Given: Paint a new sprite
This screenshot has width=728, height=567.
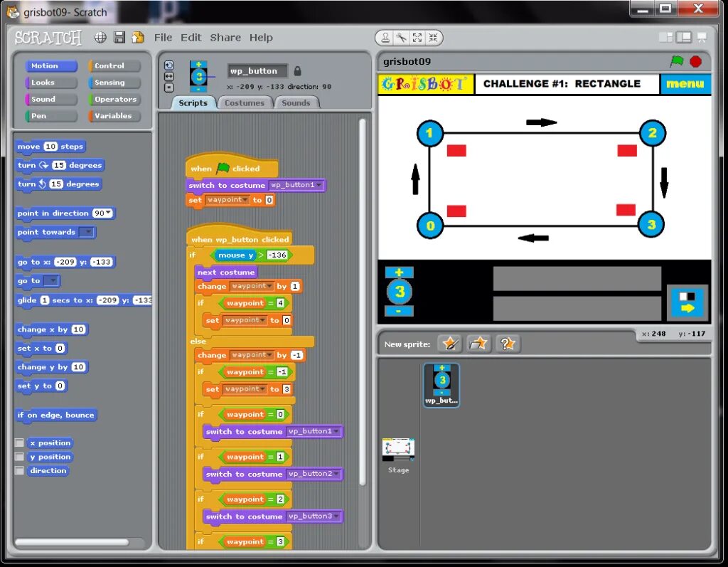Looking at the screenshot, I should [450, 344].
